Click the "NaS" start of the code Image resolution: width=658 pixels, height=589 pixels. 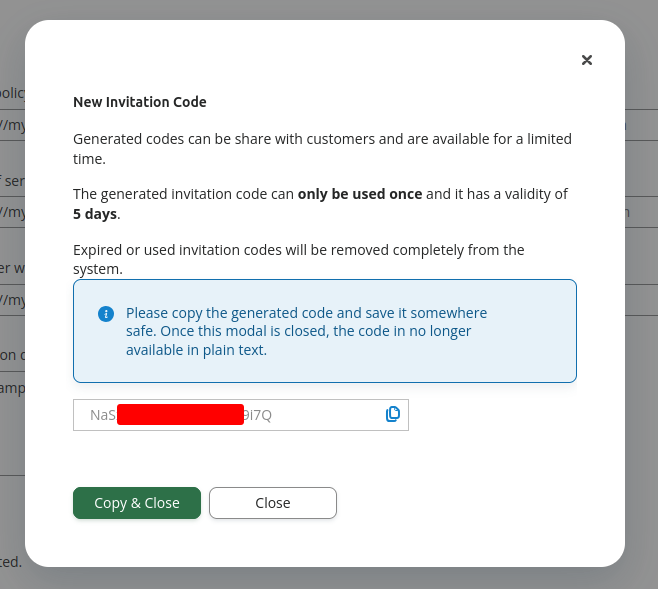point(103,415)
